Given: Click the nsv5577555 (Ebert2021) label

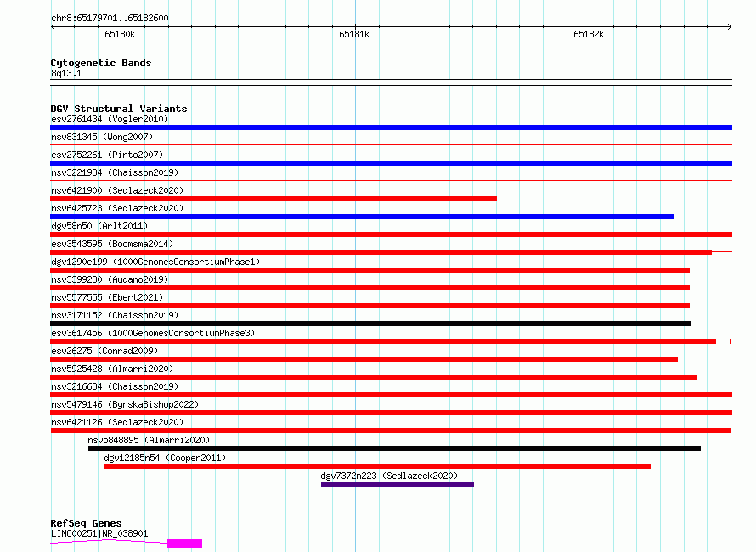Looking at the screenshot, I should (107, 297).
